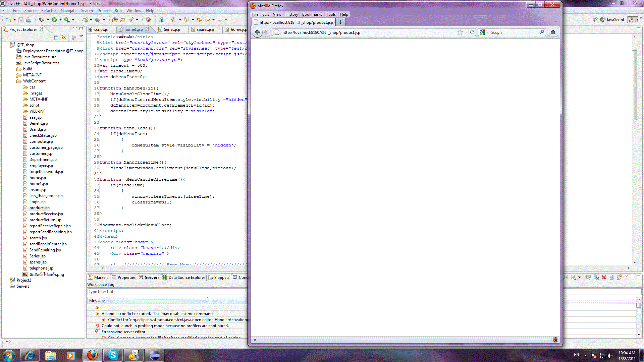Click the Run menu in Eclipse toolbar
The height and width of the screenshot is (362, 644).
(118, 10)
